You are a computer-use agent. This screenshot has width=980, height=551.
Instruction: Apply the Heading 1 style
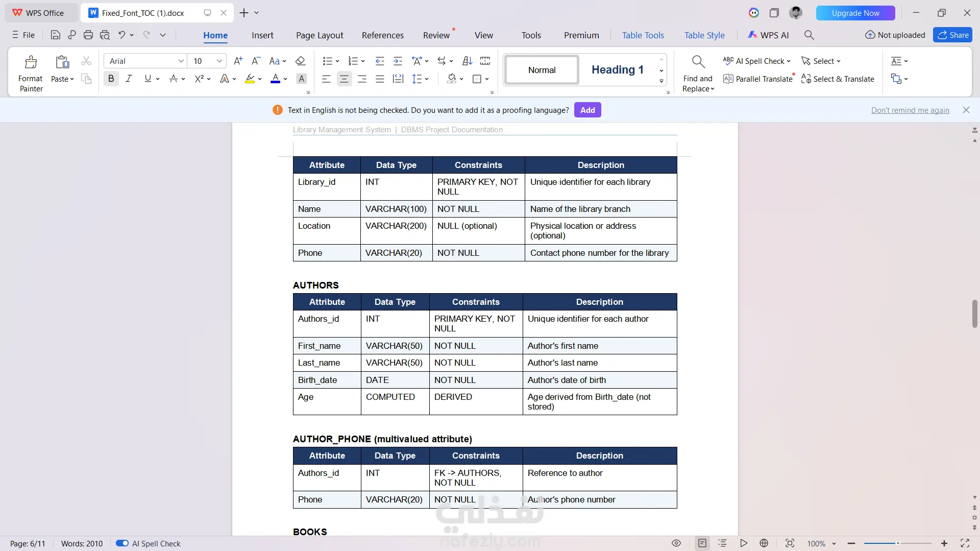[617, 69]
